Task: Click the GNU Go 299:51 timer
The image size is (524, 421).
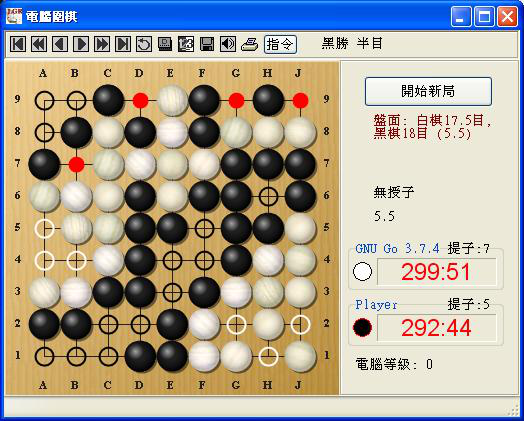Action: coord(436,272)
